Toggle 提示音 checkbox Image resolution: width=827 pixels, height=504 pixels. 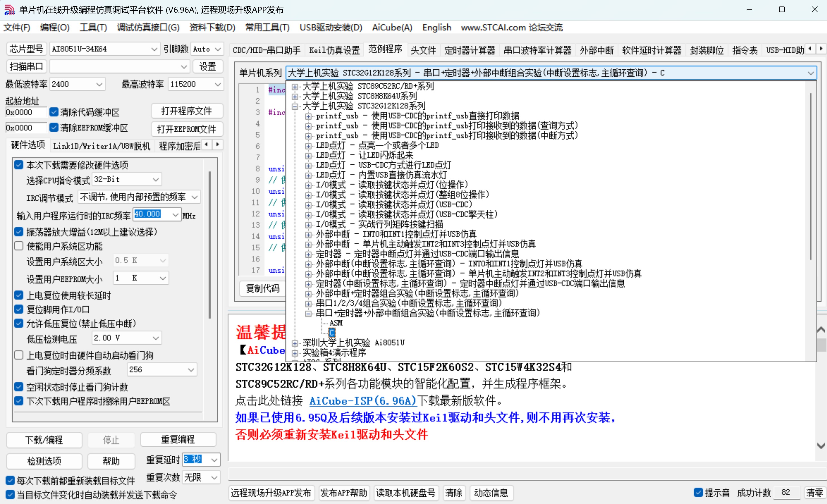[698, 492]
